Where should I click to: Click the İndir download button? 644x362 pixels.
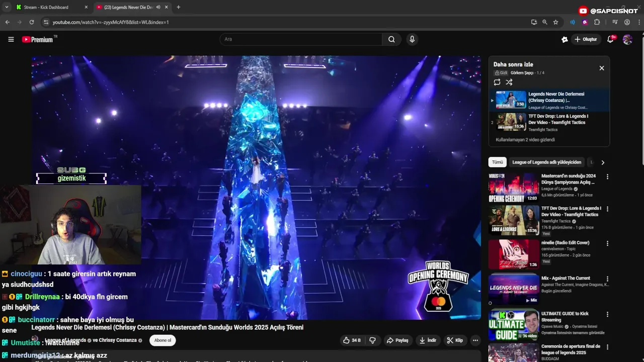click(x=428, y=340)
